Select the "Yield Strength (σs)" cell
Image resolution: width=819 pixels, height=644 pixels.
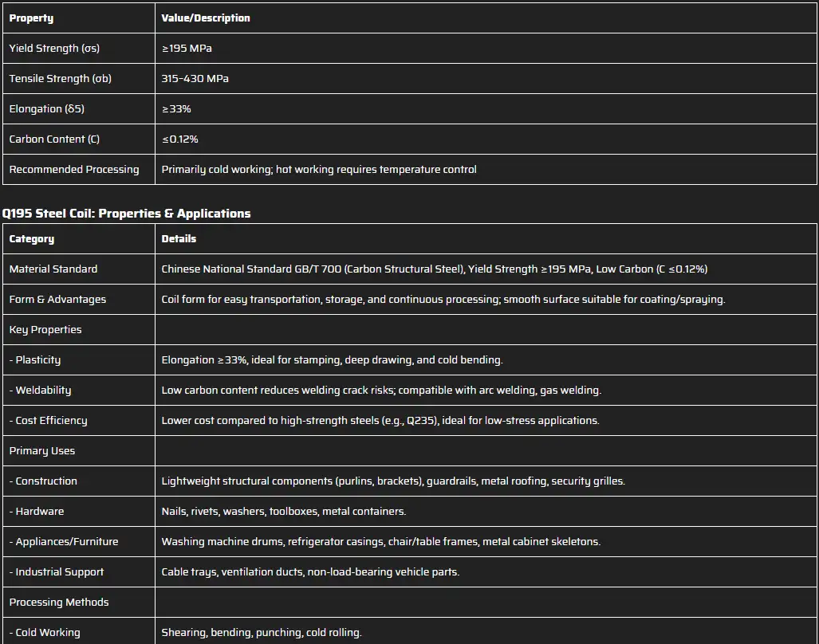coord(54,48)
